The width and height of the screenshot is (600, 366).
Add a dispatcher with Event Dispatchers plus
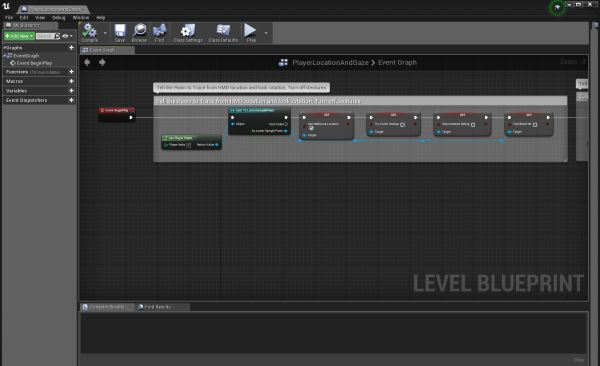(71, 100)
